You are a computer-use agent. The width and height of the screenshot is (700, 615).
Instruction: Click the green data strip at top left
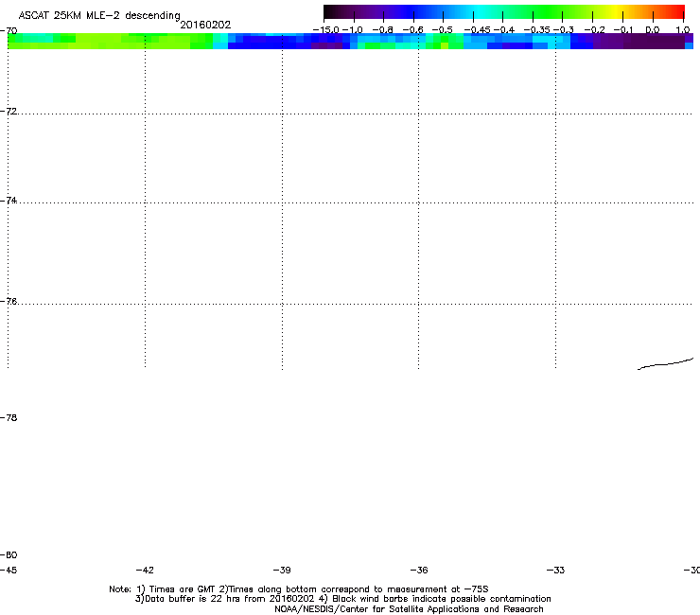pos(110,41)
